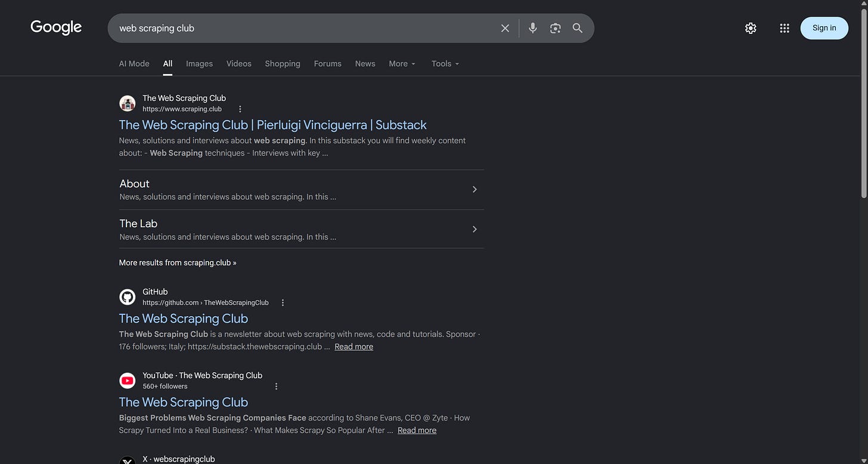Open three-dot menu for scraping.club result
The height and width of the screenshot is (464, 868).
click(240, 109)
